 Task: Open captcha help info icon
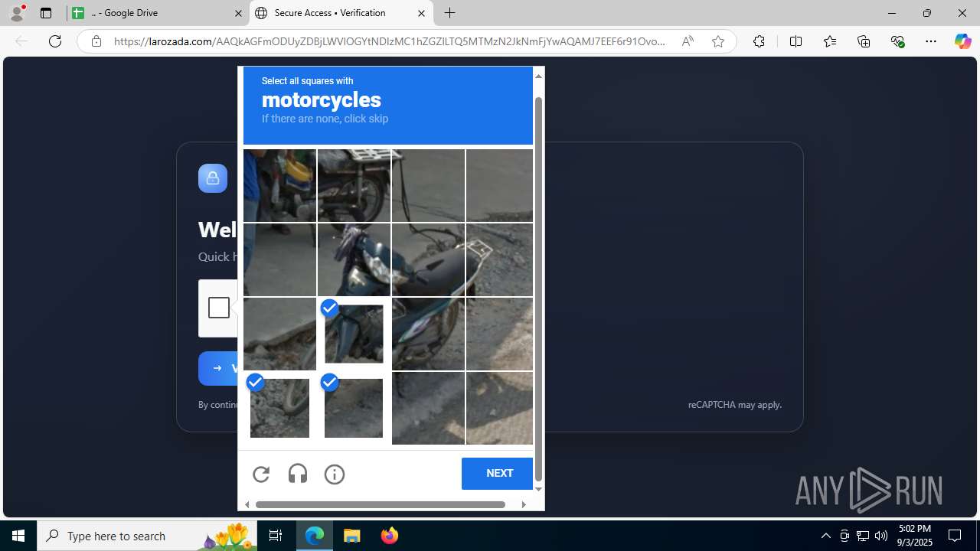335,474
